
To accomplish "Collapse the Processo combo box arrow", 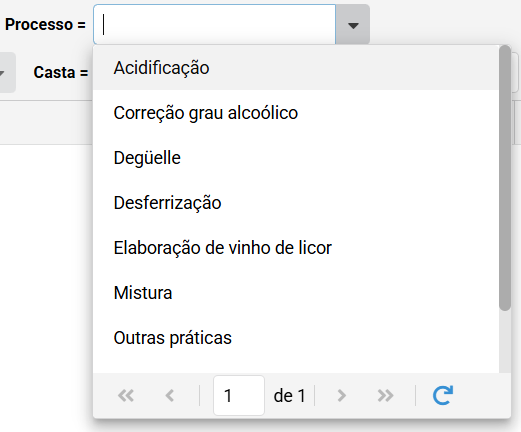I will point(353,25).
